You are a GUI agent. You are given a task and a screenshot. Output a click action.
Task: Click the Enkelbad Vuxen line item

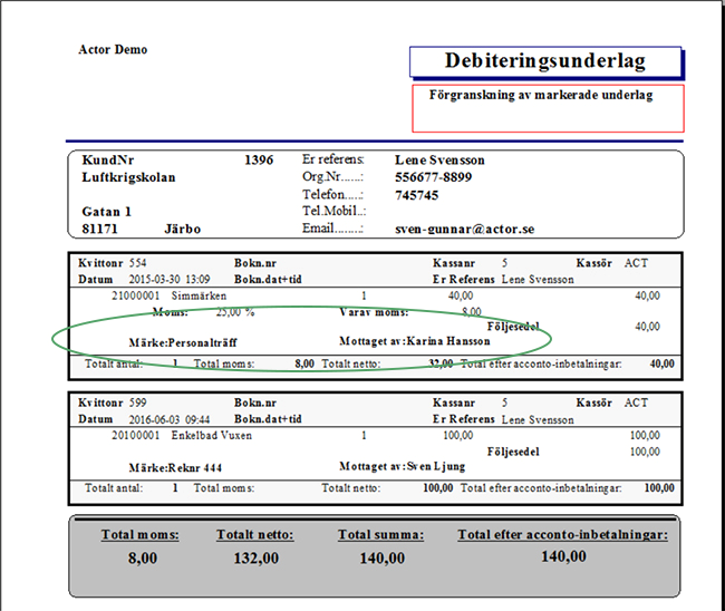[211, 436]
